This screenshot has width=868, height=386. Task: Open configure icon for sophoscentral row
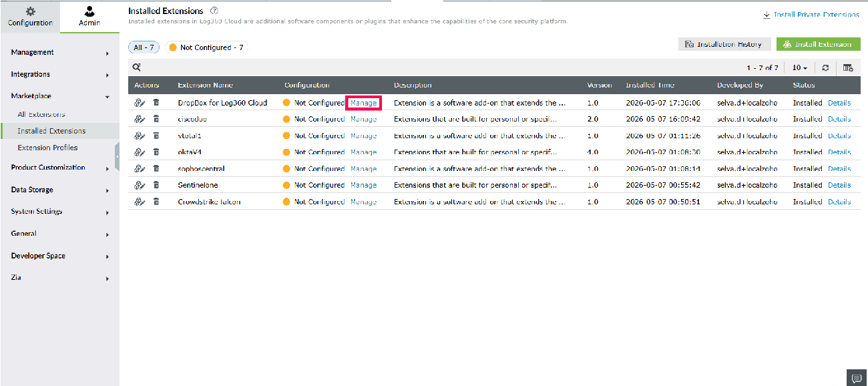[140, 169]
